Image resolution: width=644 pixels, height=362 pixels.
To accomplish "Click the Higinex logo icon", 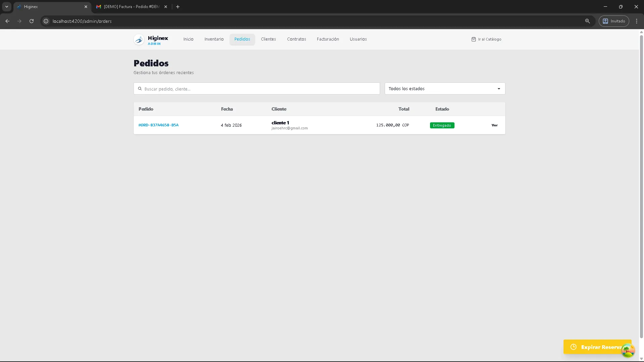I will (x=139, y=40).
